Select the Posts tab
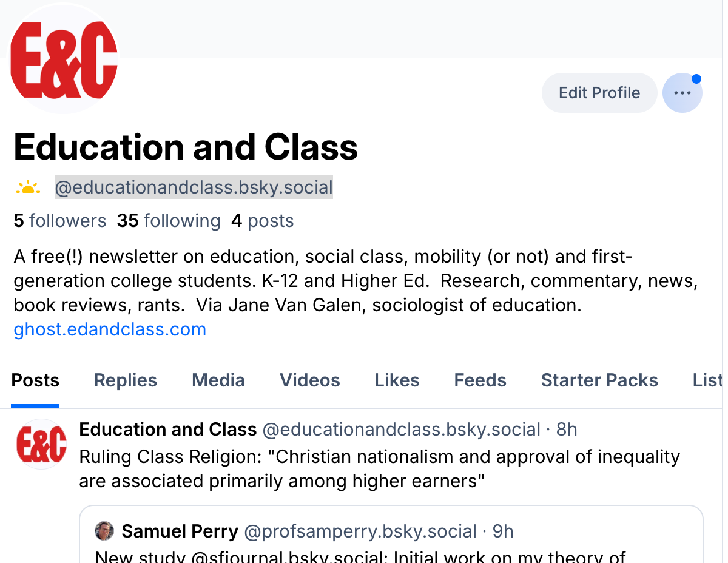 tap(35, 380)
